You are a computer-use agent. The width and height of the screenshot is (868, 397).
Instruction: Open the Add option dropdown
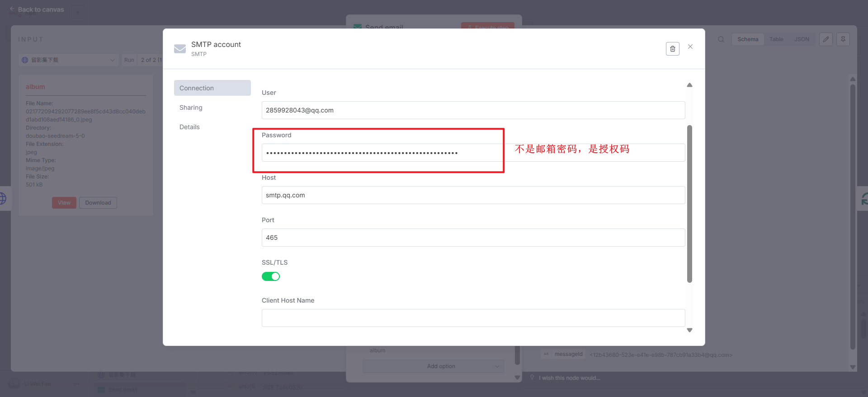tap(433, 366)
